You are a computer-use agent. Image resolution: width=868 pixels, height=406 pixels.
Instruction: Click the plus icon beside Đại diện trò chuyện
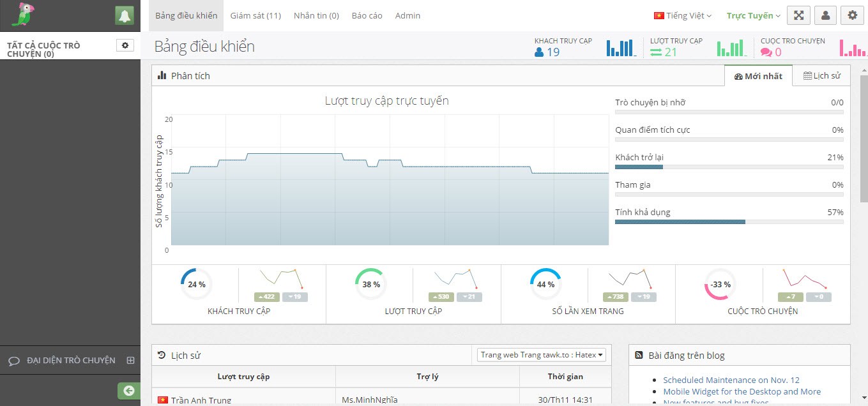coord(130,360)
